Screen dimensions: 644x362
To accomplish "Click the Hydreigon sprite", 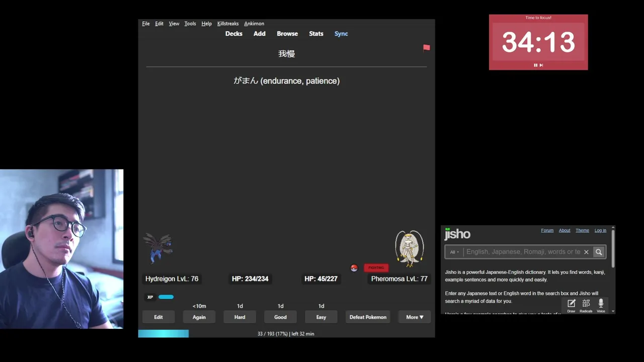I will 158,248.
